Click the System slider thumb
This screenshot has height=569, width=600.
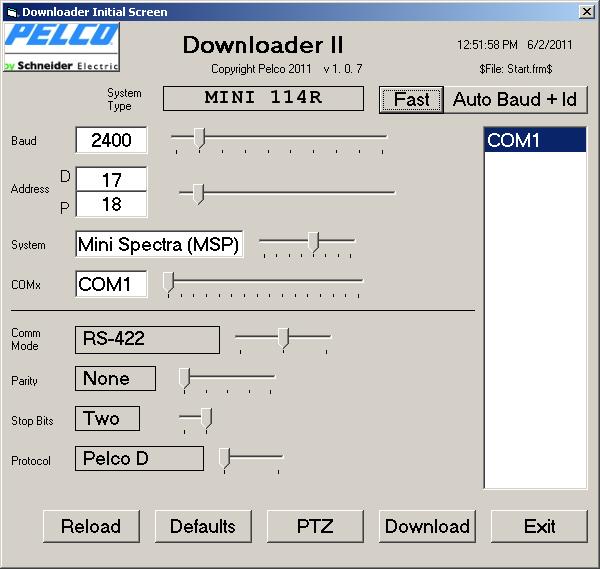click(x=313, y=242)
